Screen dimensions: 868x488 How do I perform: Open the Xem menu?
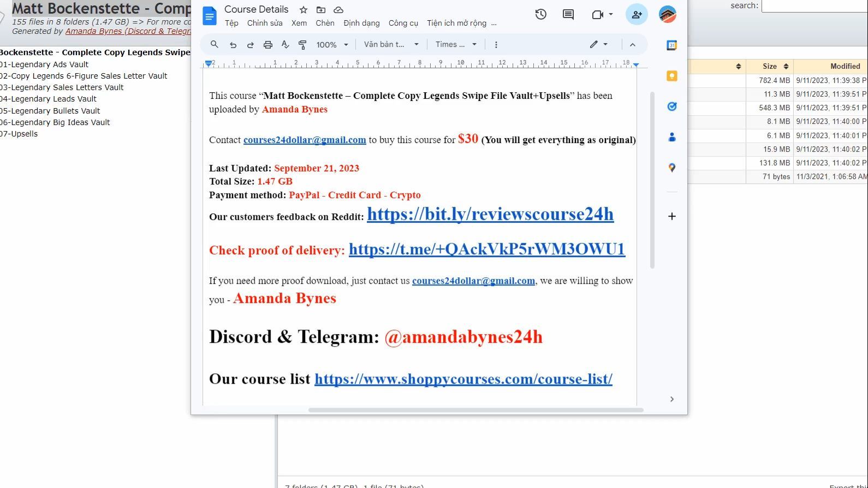(299, 23)
